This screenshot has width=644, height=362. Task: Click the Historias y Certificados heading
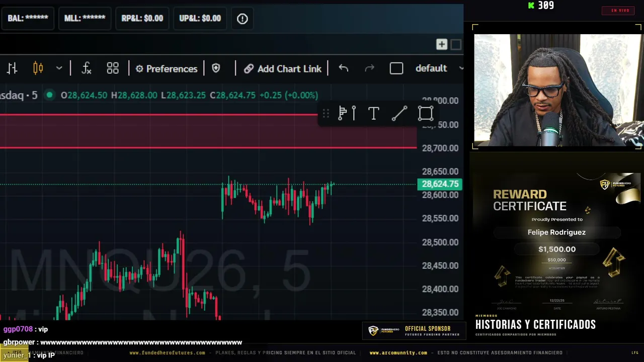pyautogui.click(x=535, y=325)
